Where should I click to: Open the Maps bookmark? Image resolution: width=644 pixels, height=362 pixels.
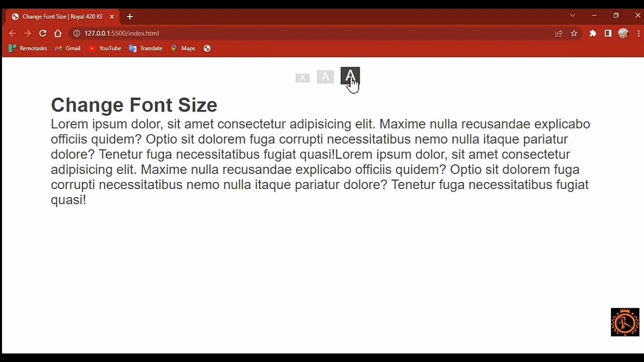pos(183,48)
